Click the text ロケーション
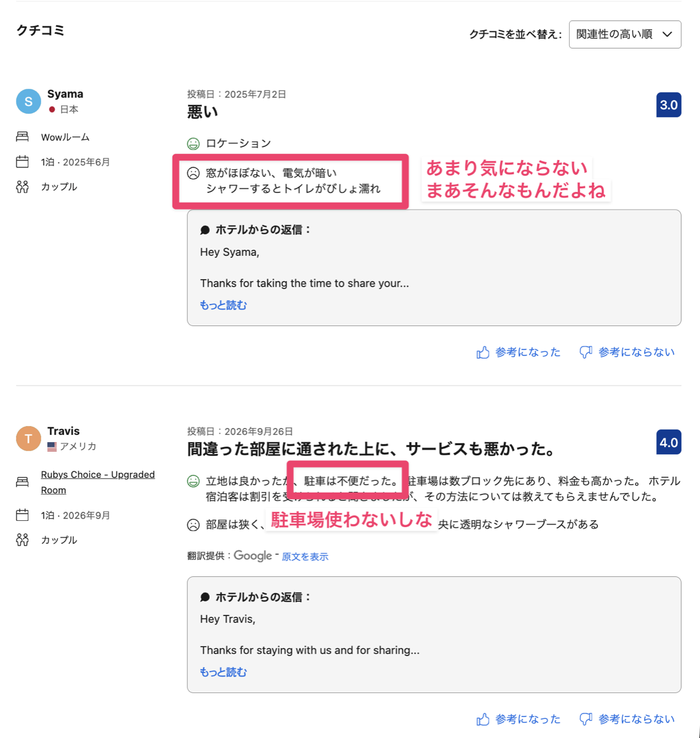This screenshot has height=738, width=700. (239, 143)
